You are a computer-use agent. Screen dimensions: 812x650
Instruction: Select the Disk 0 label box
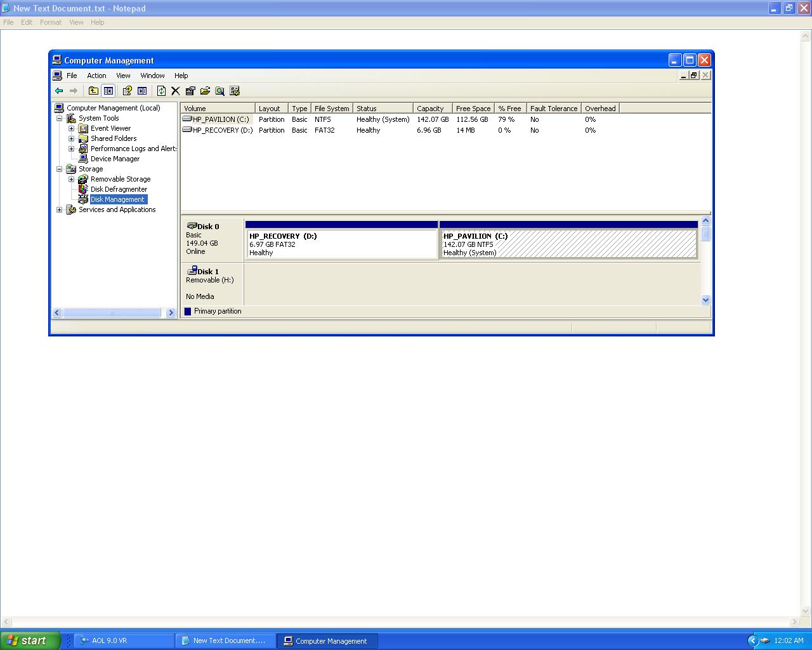click(x=212, y=239)
